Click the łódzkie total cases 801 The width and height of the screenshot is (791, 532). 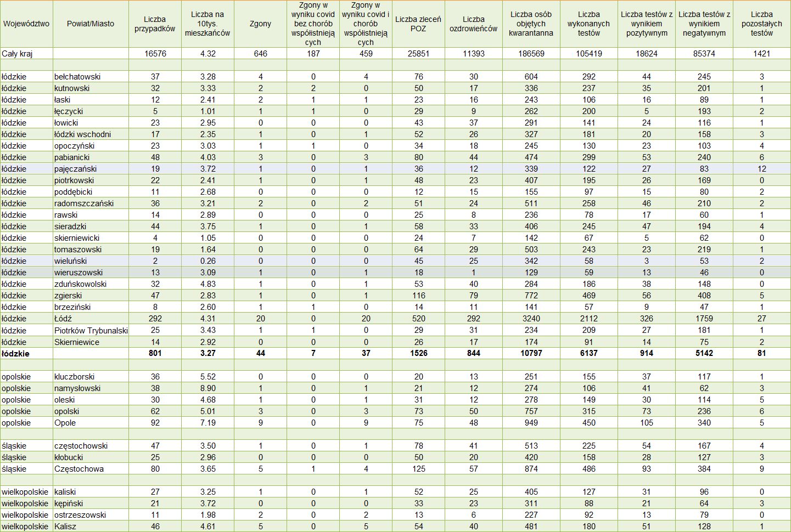pos(155,353)
